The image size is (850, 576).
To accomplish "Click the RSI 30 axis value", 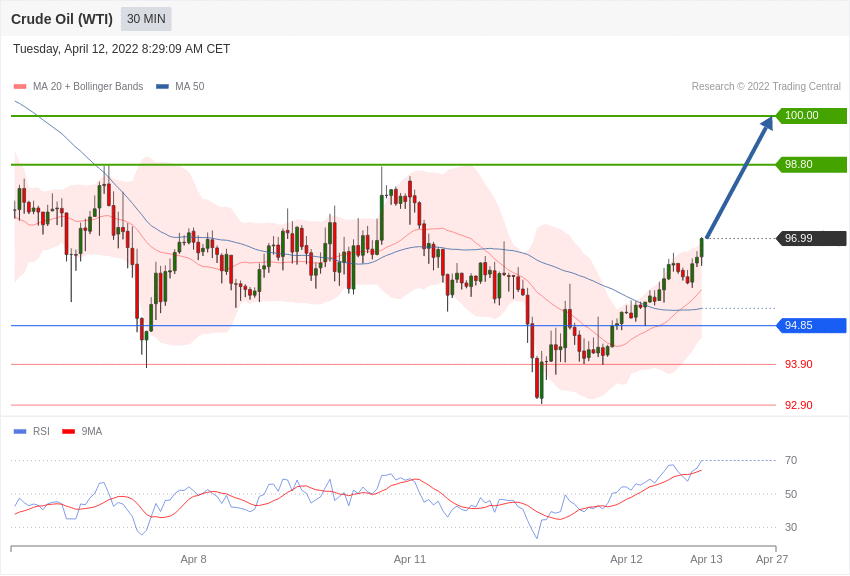I will 791,527.
